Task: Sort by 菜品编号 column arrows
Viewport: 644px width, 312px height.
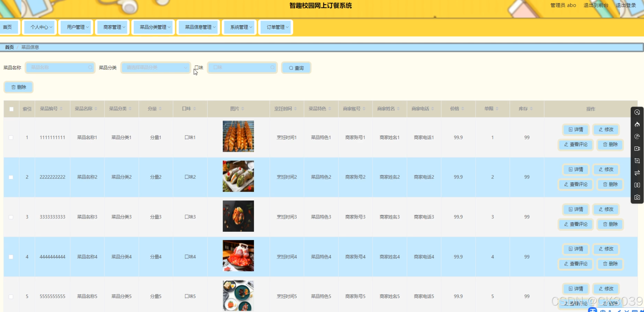Action: (61, 109)
